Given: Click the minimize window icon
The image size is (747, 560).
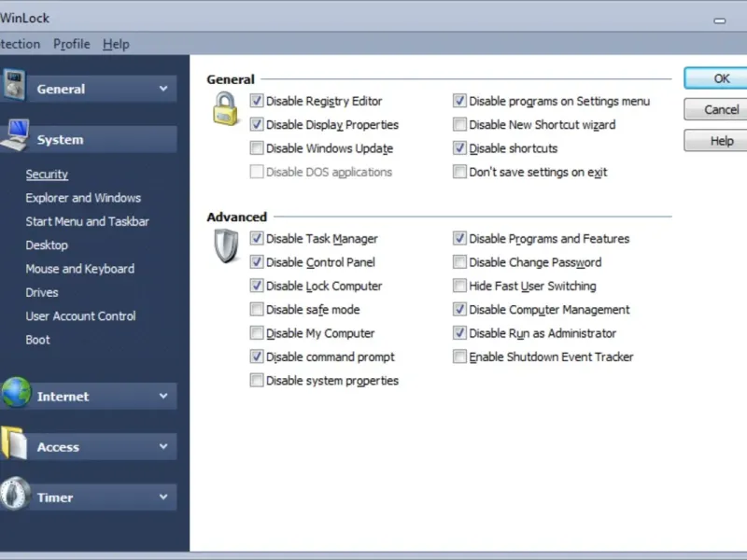Looking at the screenshot, I should [719, 21].
